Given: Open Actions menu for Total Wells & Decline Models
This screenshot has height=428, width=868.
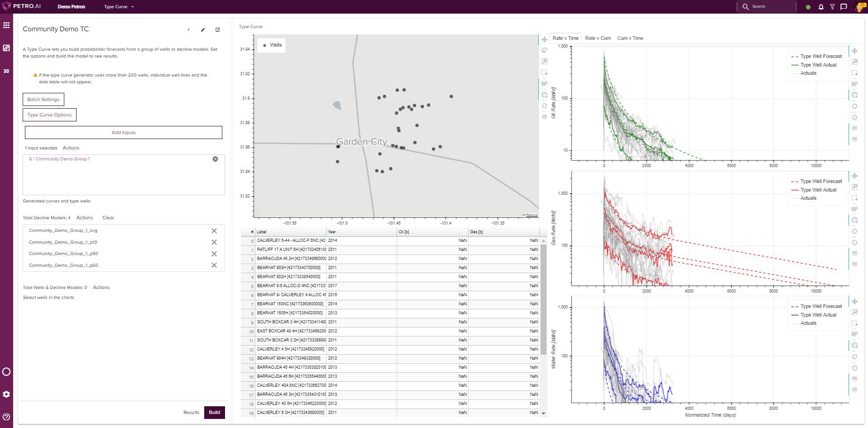Looking at the screenshot, I should coord(101,288).
